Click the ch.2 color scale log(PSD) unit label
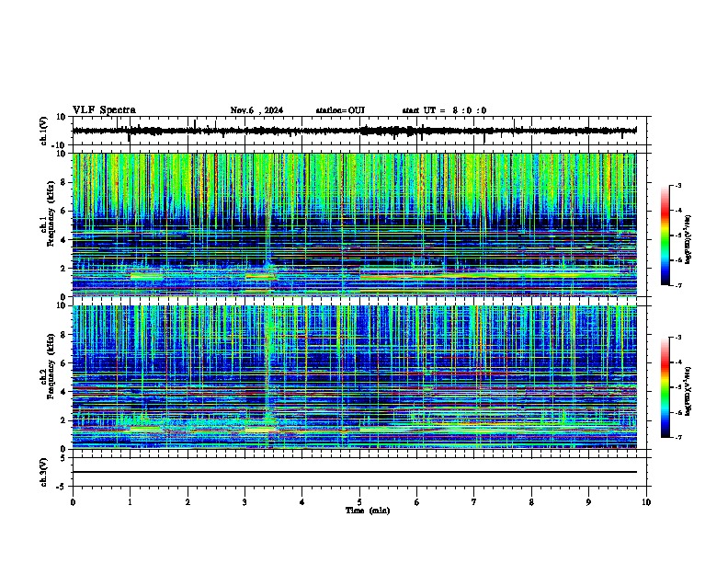The image size is (728, 563). point(688,391)
